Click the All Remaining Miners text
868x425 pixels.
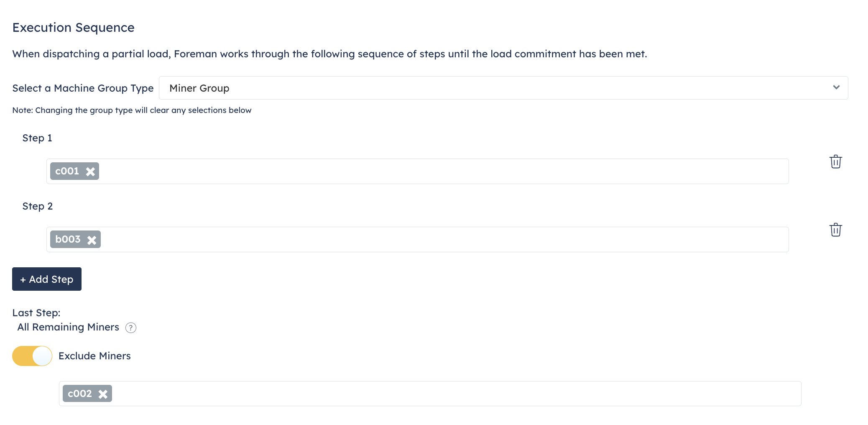[68, 327]
